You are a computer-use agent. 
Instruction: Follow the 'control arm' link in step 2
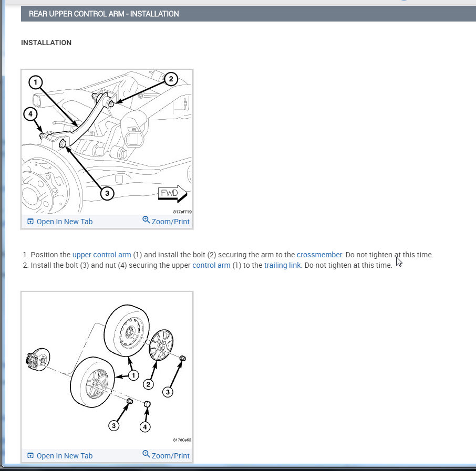211,265
